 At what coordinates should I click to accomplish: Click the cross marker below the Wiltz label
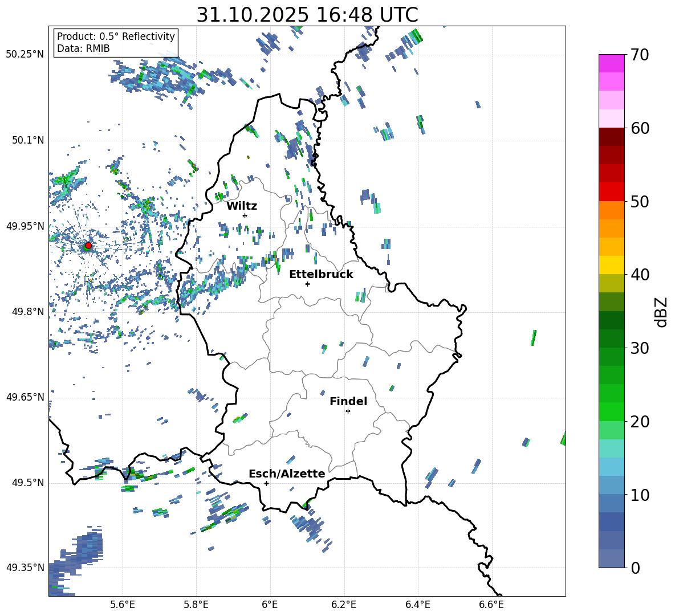(x=245, y=215)
